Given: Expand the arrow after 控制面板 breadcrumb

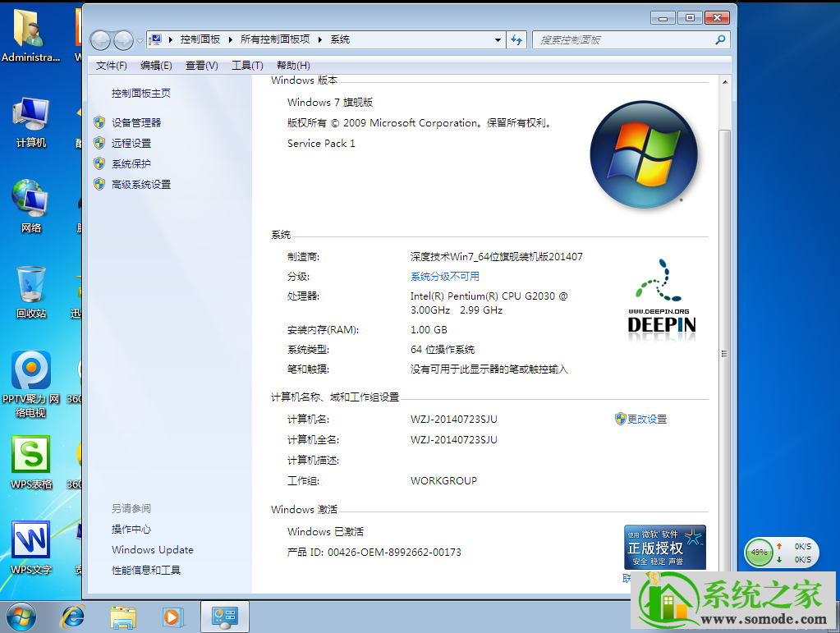Looking at the screenshot, I should pos(231,39).
